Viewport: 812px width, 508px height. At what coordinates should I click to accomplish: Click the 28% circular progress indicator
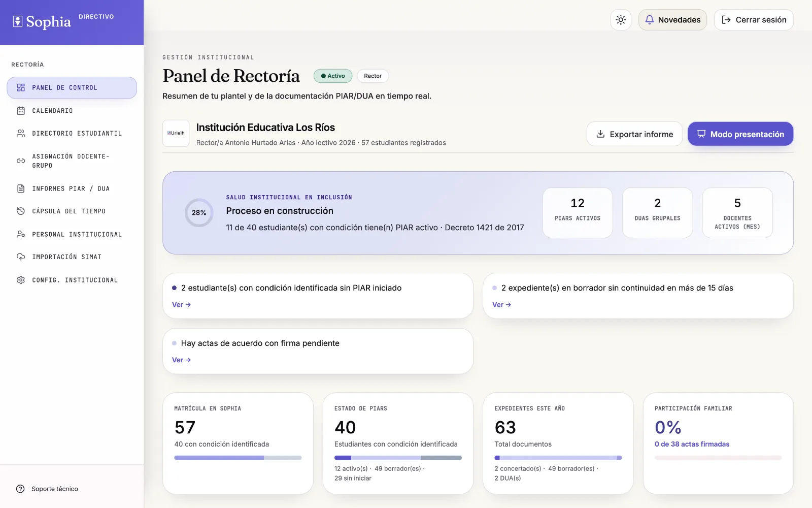pos(199,212)
